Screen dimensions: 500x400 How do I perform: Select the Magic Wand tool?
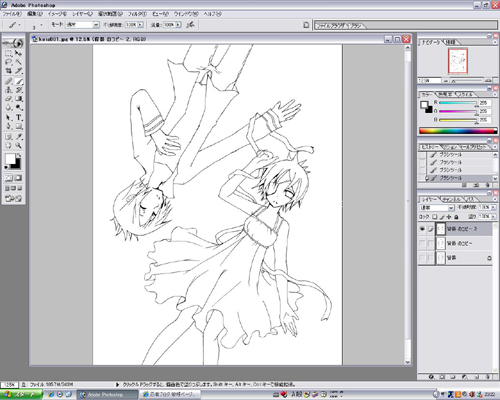click(x=19, y=62)
